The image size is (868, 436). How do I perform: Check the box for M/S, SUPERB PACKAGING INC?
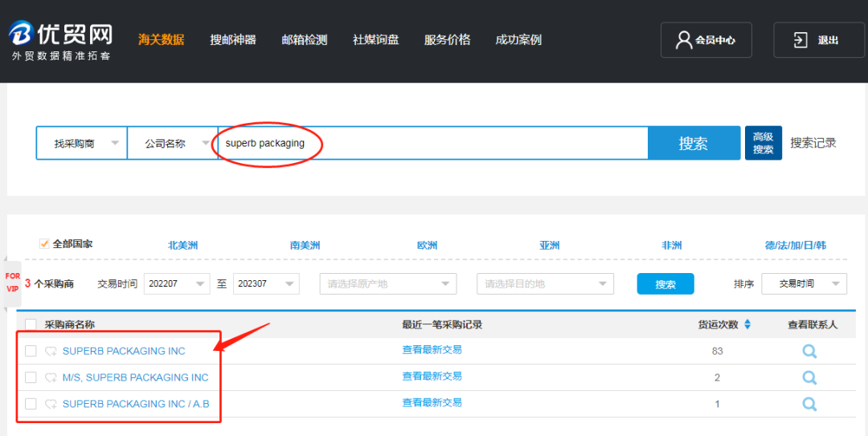[x=31, y=377]
